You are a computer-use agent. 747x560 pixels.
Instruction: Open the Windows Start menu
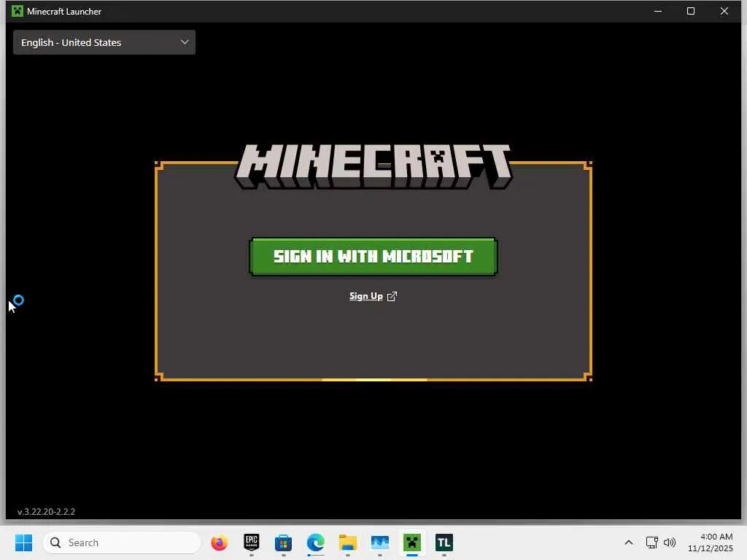(23, 542)
